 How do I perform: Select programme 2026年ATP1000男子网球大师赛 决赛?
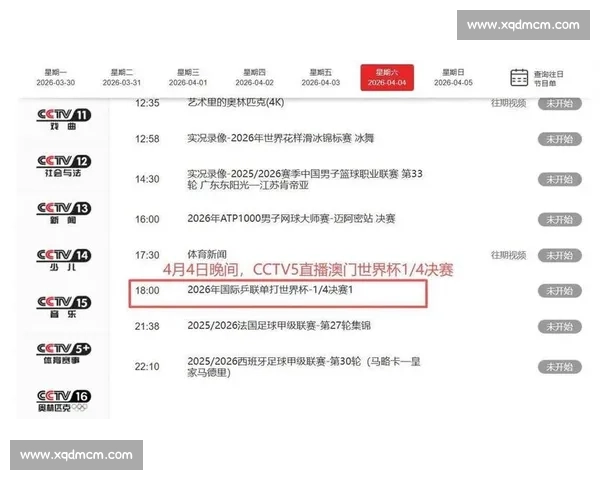point(291,219)
